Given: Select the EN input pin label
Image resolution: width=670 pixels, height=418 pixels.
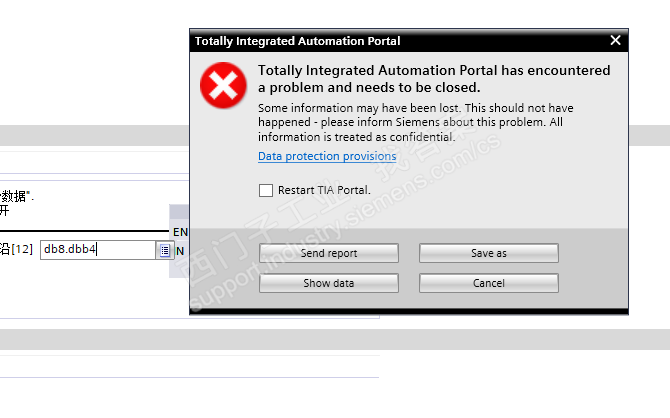Looking at the screenshot, I should click(x=180, y=232).
